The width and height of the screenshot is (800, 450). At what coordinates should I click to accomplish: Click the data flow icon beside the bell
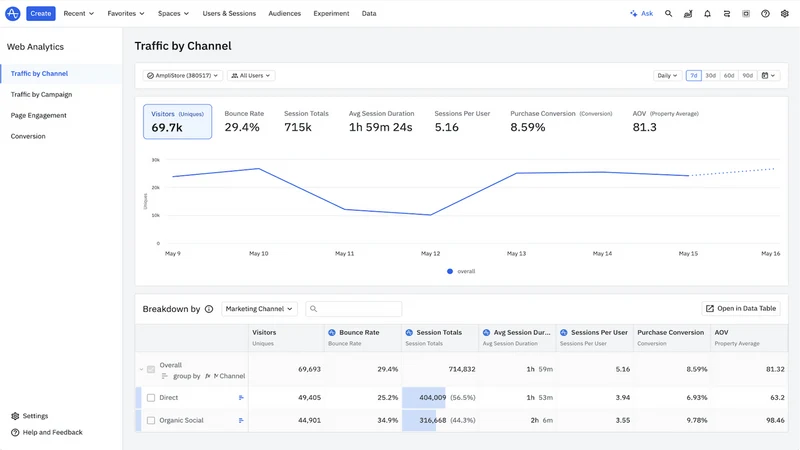727,14
